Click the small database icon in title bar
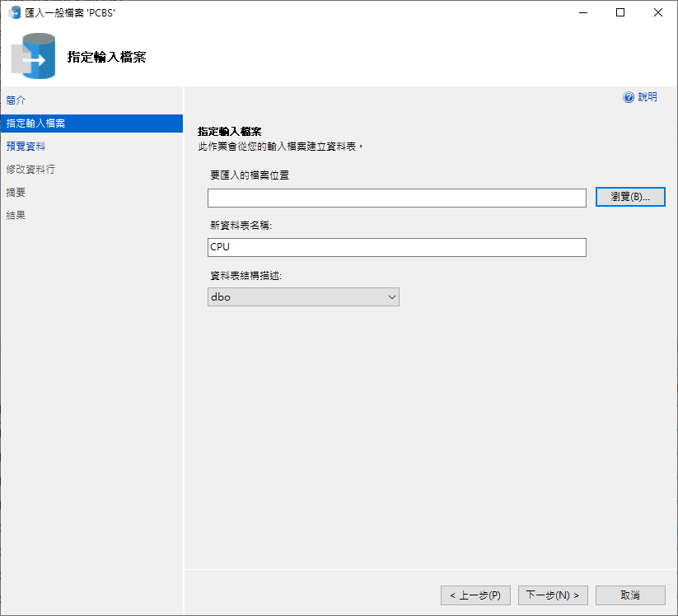The height and width of the screenshot is (616, 678). coord(14,12)
